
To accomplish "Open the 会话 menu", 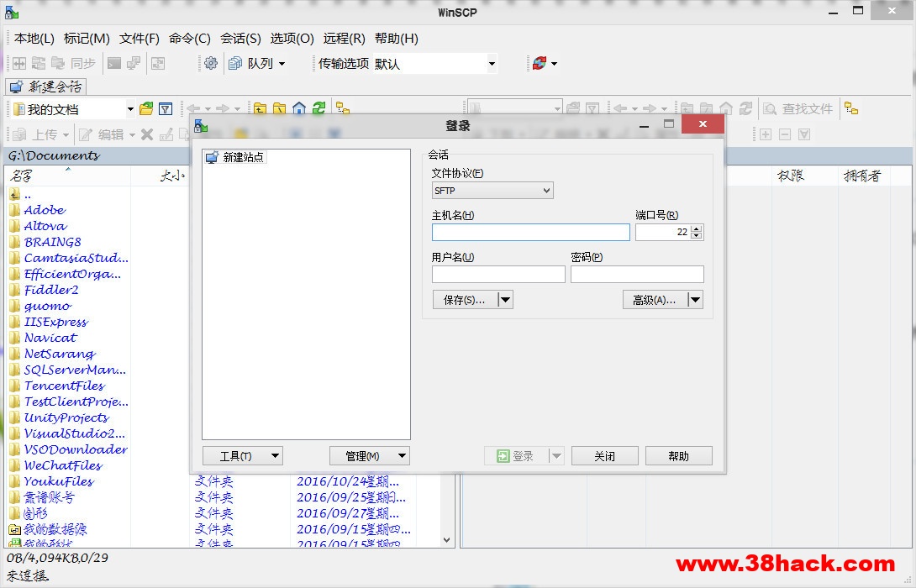I will tap(240, 39).
